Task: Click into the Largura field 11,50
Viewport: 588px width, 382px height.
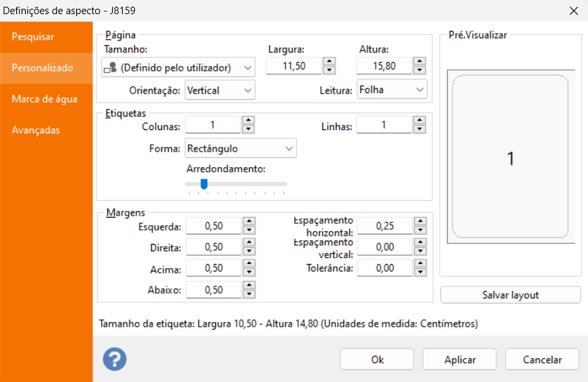Action: tap(294, 66)
